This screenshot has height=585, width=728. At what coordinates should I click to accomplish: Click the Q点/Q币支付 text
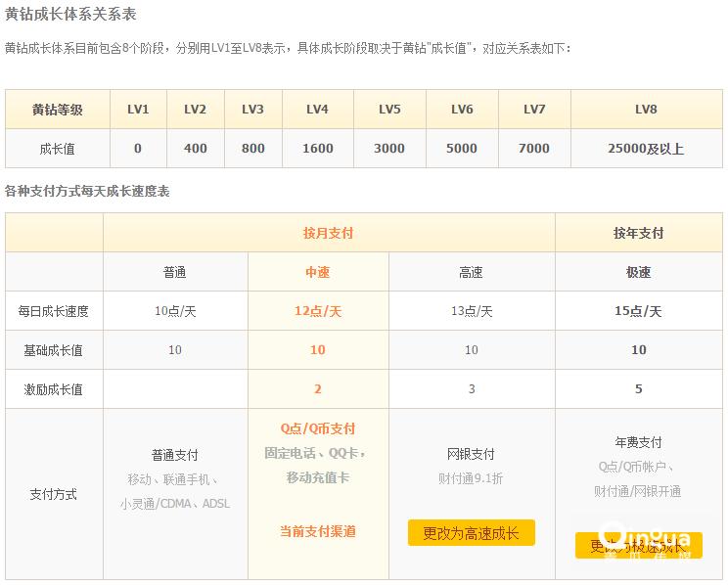tap(318, 428)
